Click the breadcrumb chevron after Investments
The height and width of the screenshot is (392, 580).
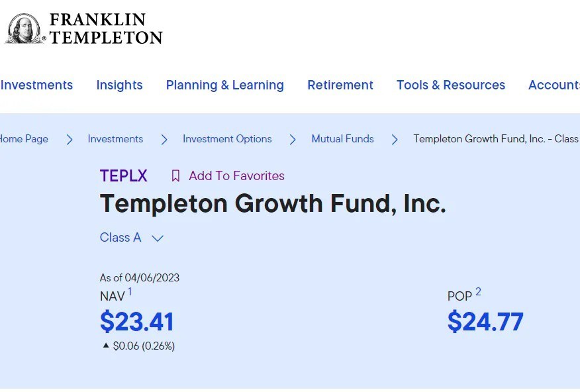(x=164, y=139)
